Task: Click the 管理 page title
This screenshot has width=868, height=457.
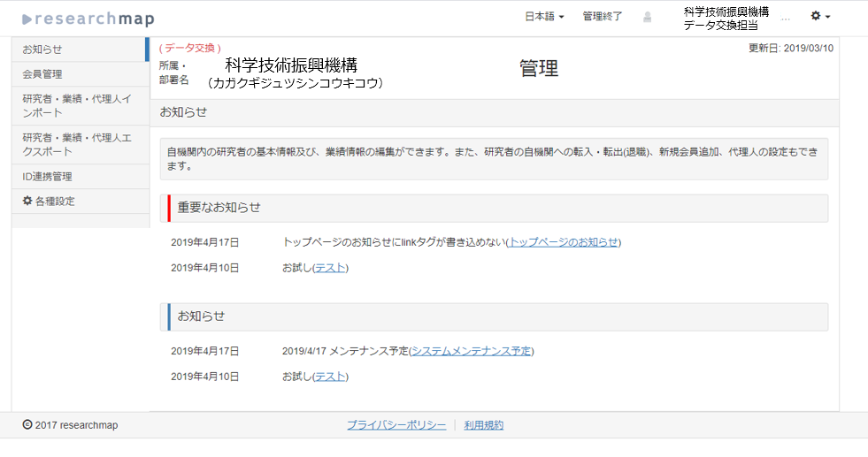Action: (539, 68)
